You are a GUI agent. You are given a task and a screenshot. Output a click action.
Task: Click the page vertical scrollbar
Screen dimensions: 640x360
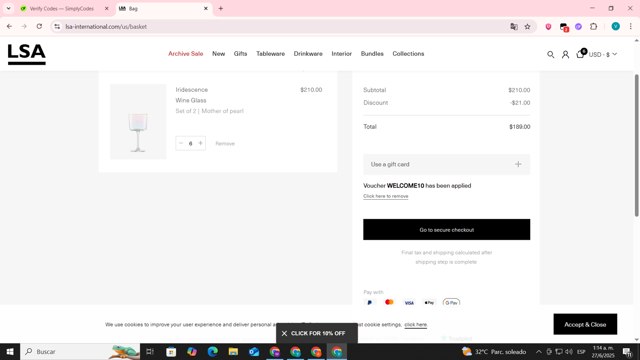pos(636,145)
